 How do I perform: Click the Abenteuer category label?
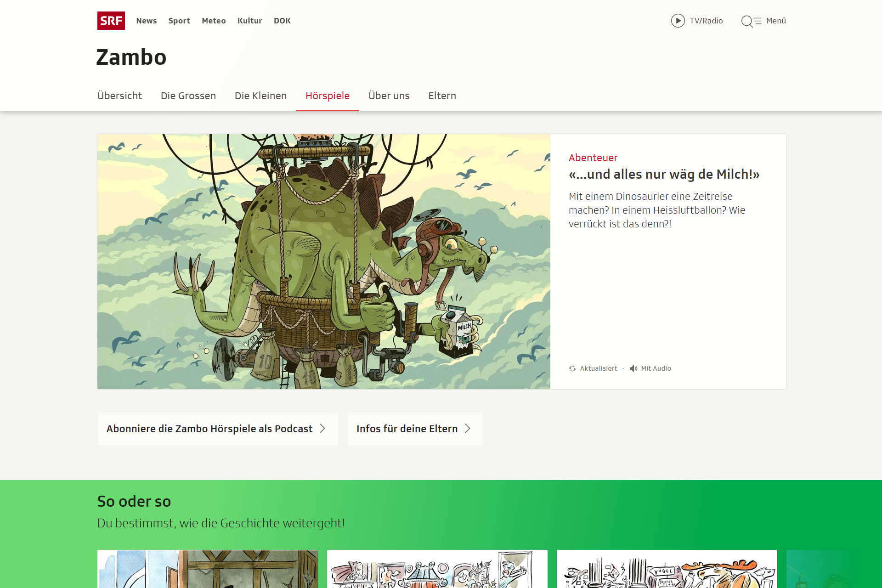(x=593, y=158)
